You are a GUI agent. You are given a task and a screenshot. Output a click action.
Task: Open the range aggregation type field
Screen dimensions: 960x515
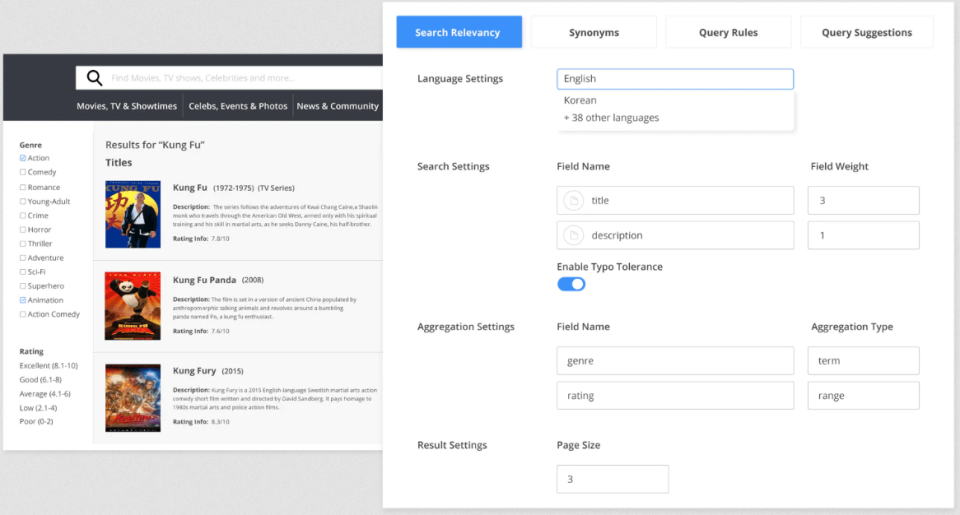pyautogui.click(x=863, y=396)
